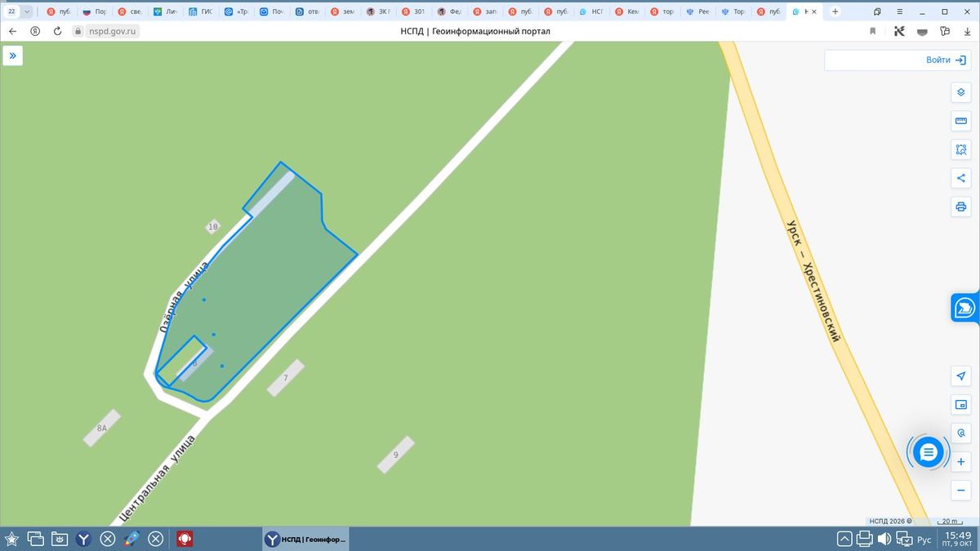Click house number 7 on the map
The height and width of the screenshot is (551, 980).
point(285,378)
